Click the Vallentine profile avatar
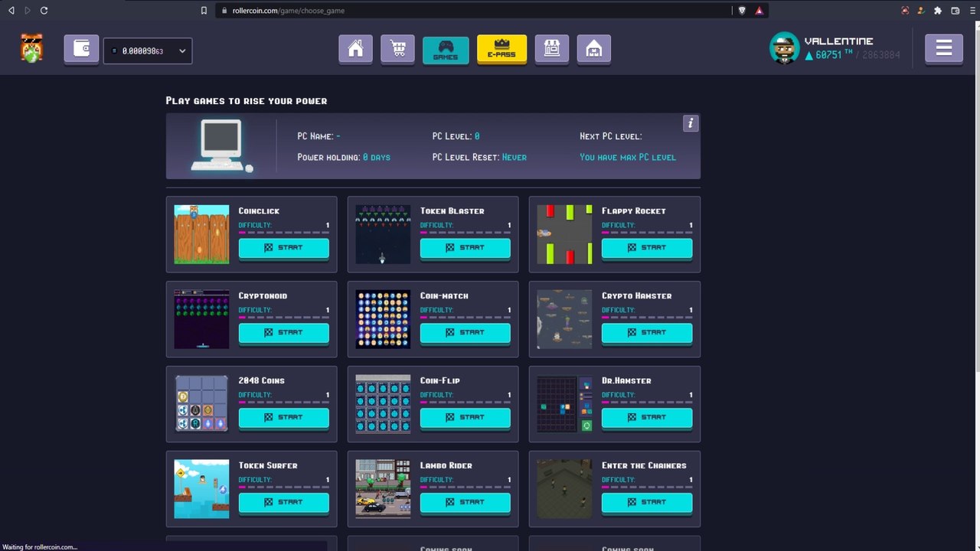Image resolution: width=980 pixels, height=551 pixels. tap(784, 48)
